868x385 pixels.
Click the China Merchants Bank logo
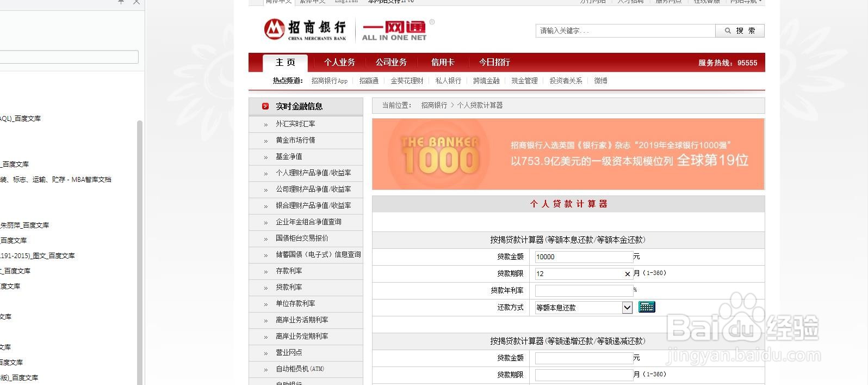305,30
